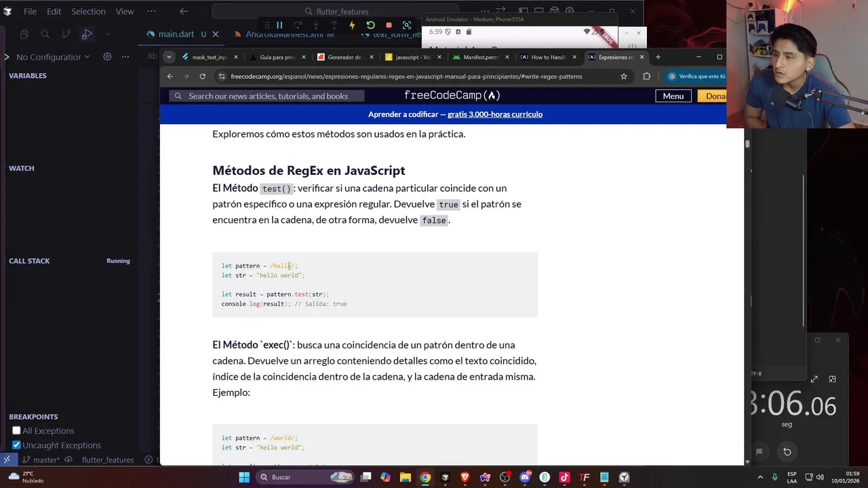Open launch.json gear icon in debug sidebar
This screenshot has width=868, height=488.
(x=107, y=57)
